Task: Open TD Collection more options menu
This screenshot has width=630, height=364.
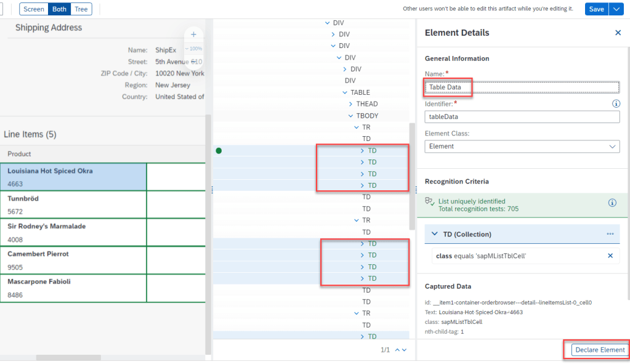Action: [x=610, y=234]
